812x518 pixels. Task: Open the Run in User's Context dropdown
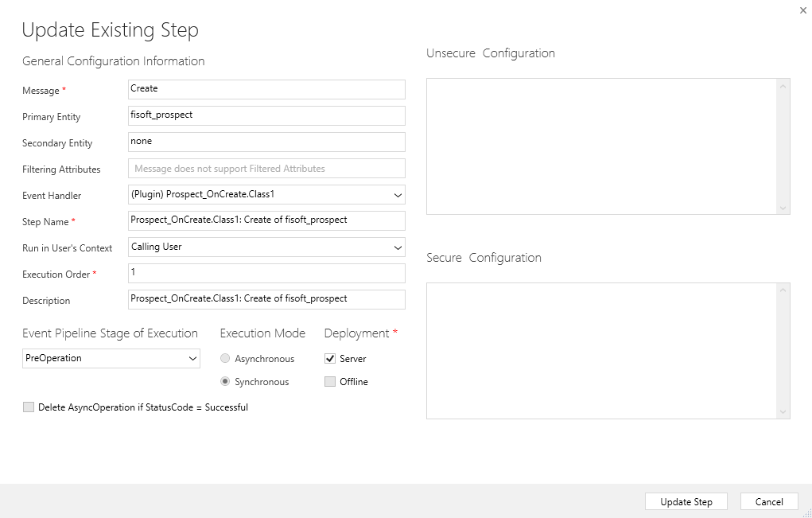click(266, 247)
